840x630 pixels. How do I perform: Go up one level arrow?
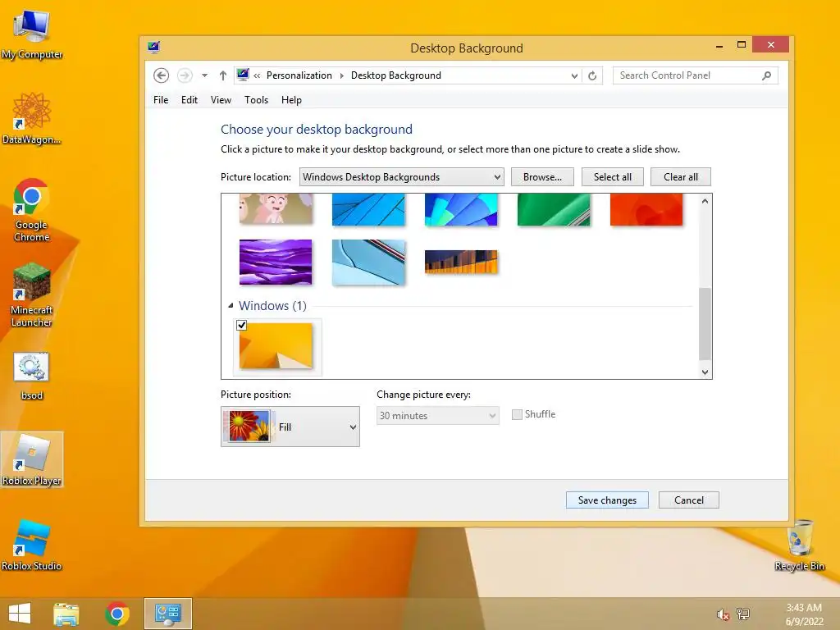click(x=223, y=75)
